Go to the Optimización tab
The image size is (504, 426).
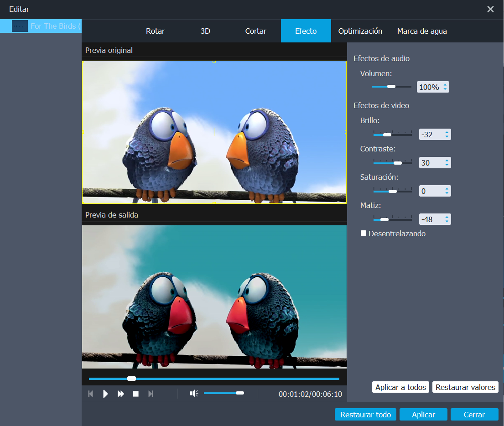360,31
